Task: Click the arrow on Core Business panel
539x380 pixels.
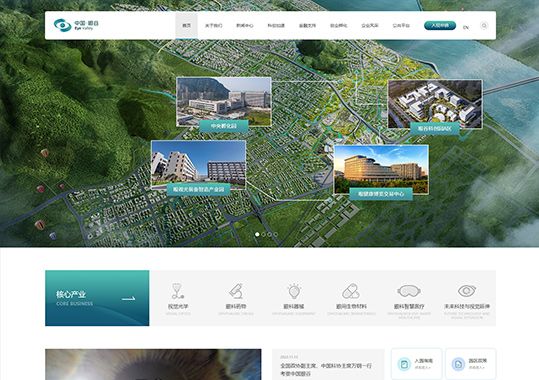Action: tap(129, 298)
